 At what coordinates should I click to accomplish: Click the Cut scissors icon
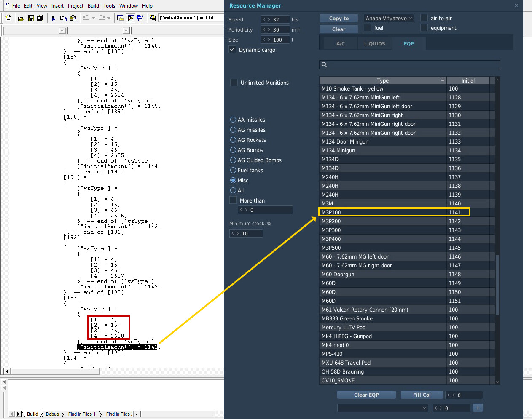(53, 18)
